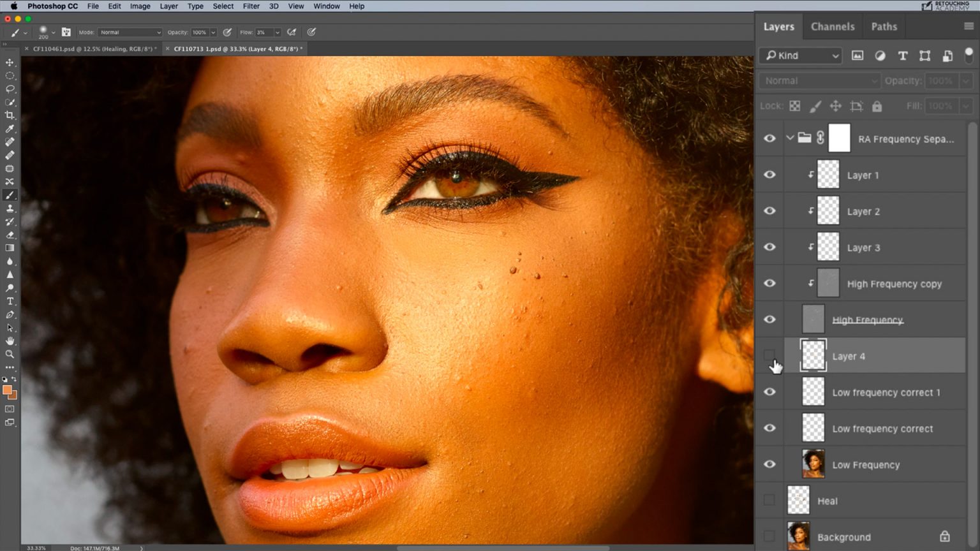Select the Low Frequency layer thumbnail
Image resolution: width=980 pixels, height=551 pixels.
[812, 464]
